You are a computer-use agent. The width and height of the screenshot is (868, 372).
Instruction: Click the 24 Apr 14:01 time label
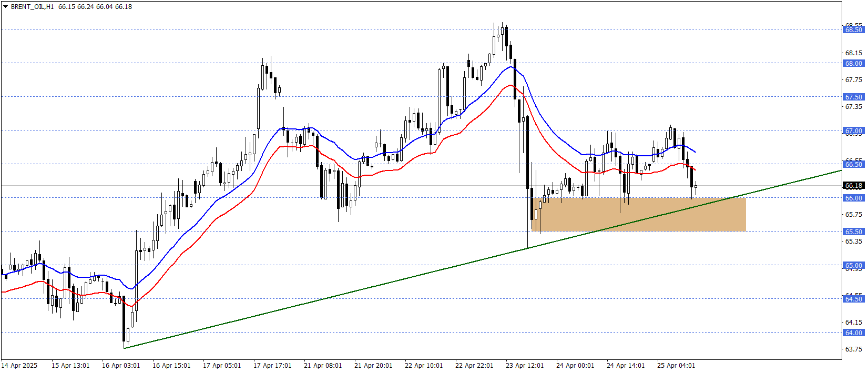(626, 365)
